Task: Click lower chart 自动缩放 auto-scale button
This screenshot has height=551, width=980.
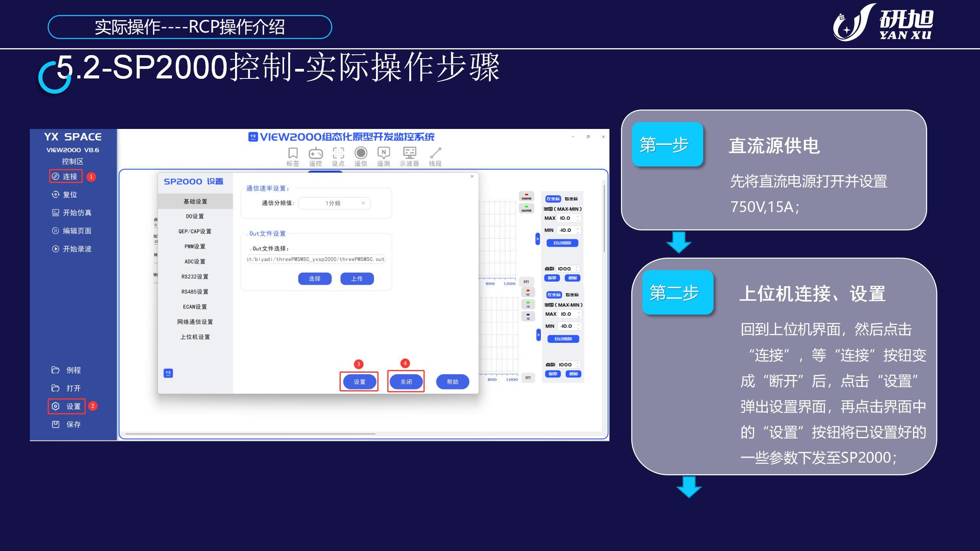Action: pos(563,339)
